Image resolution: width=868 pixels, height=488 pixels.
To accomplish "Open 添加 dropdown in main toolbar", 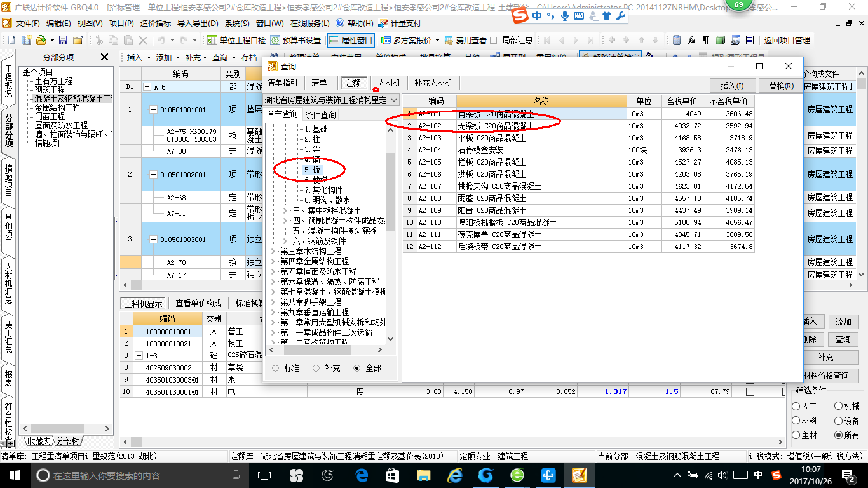I will [178, 57].
